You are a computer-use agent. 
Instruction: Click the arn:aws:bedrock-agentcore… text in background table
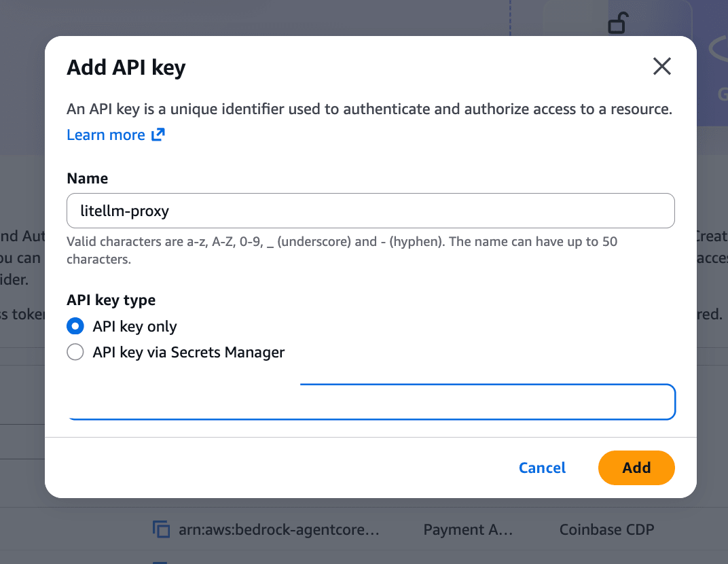click(x=279, y=529)
